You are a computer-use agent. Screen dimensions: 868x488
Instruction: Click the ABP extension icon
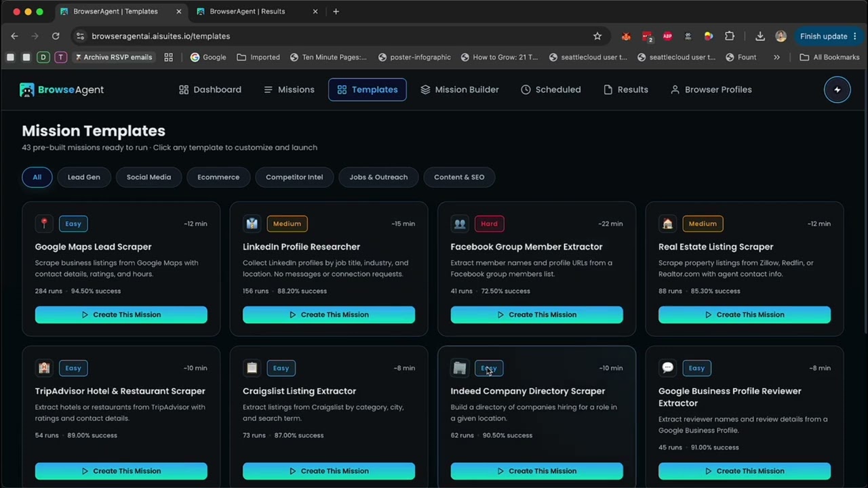point(667,36)
